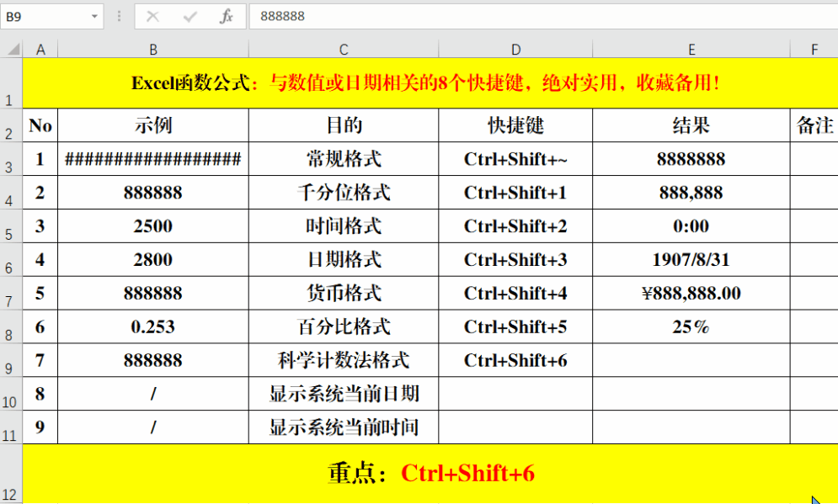Click the header cell 示例
The height and width of the screenshot is (504, 838).
153,125
